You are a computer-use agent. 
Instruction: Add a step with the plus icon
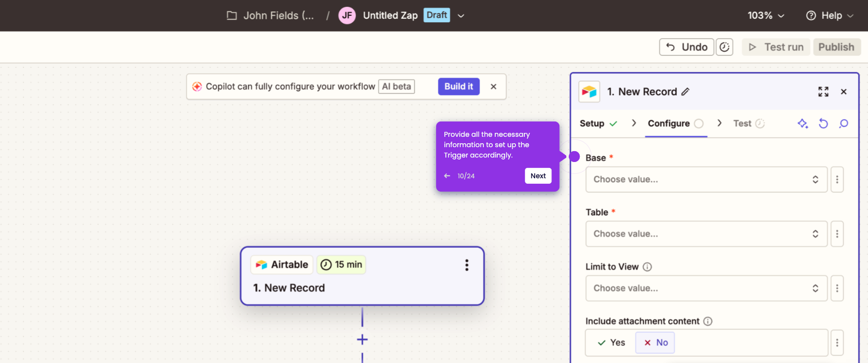(362, 340)
